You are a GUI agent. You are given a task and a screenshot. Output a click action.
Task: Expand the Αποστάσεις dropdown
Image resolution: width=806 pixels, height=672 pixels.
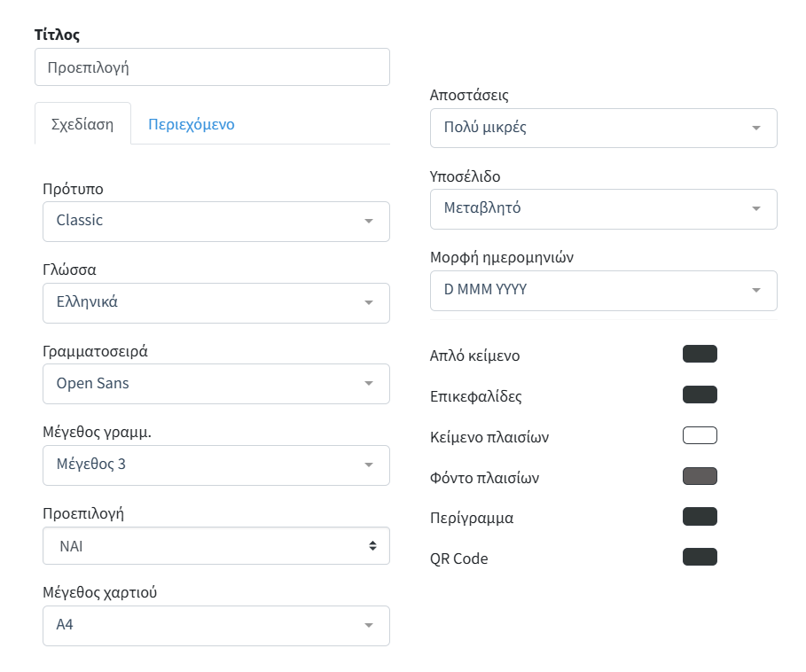pos(603,128)
